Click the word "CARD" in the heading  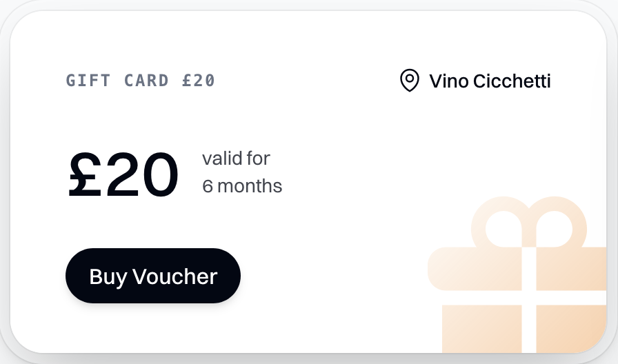[x=146, y=81]
